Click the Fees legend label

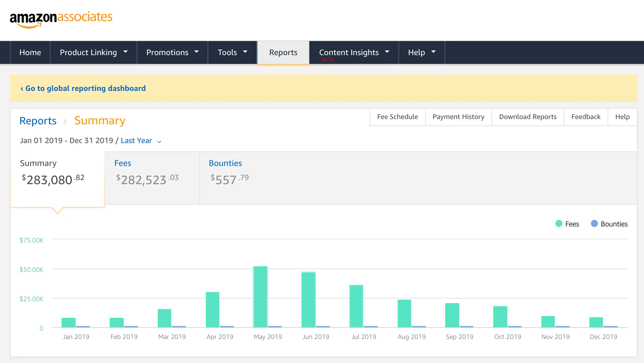[x=572, y=224]
